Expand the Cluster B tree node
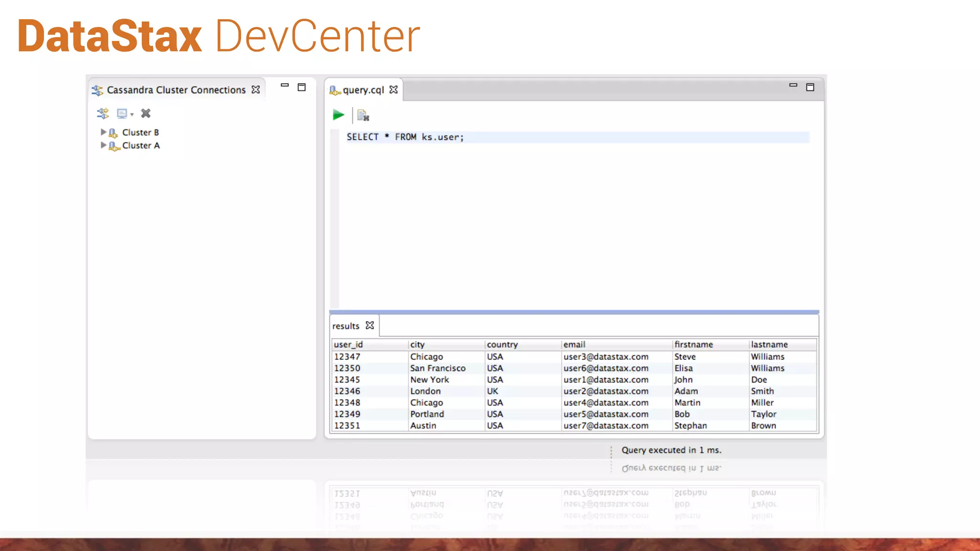This screenshot has width=980, height=551. tap(103, 132)
